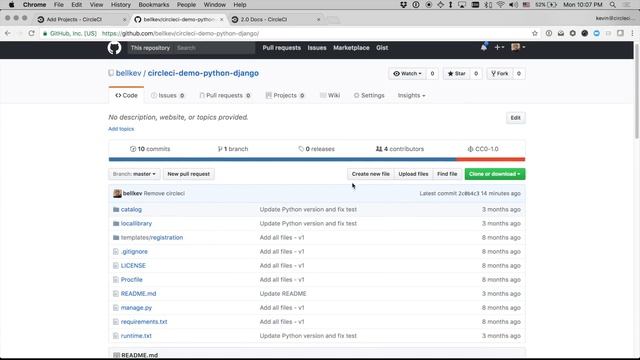Click the locallibrary folder icon
The image size is (640, 360).
point(116,224)
